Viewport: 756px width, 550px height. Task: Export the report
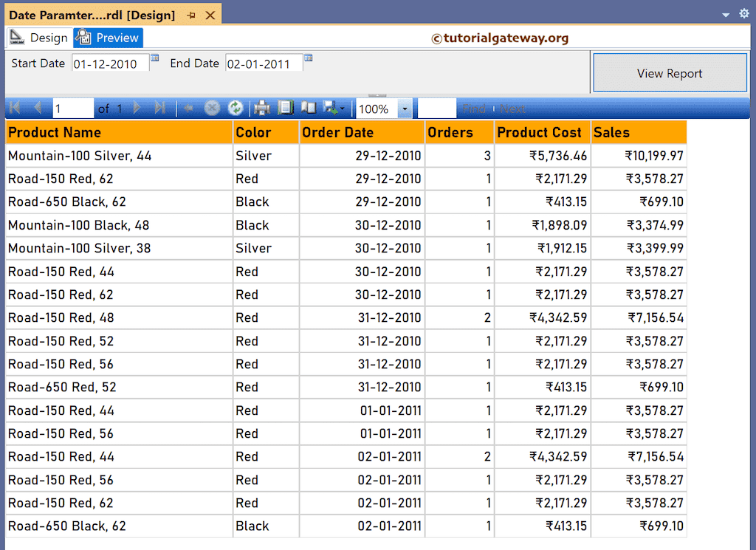331,108
